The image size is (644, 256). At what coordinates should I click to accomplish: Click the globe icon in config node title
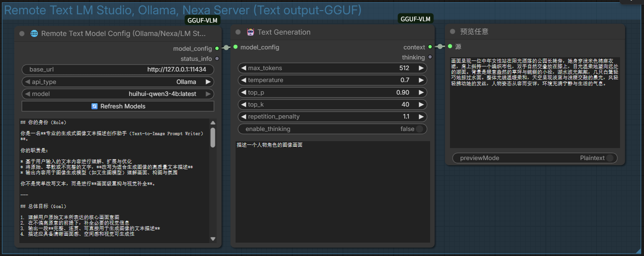(34, 33)
